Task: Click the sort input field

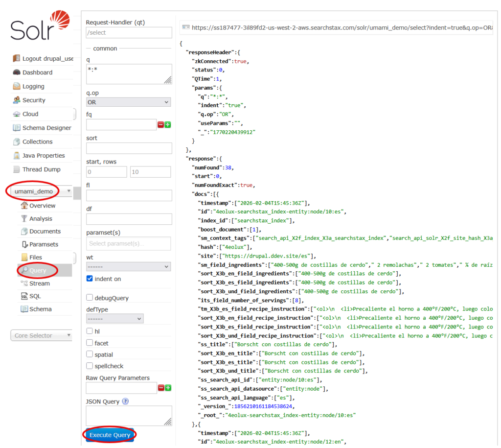Action: coord(129,148)
